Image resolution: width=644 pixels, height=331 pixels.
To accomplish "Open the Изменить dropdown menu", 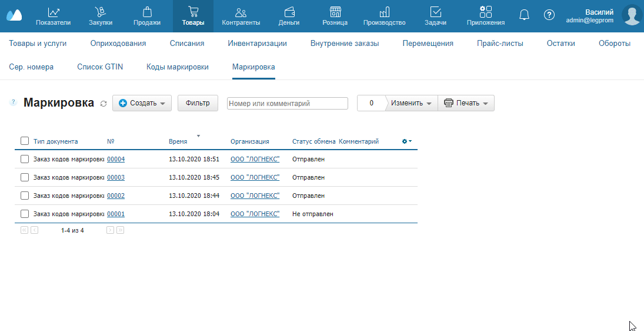I will (x=411, y=103).
